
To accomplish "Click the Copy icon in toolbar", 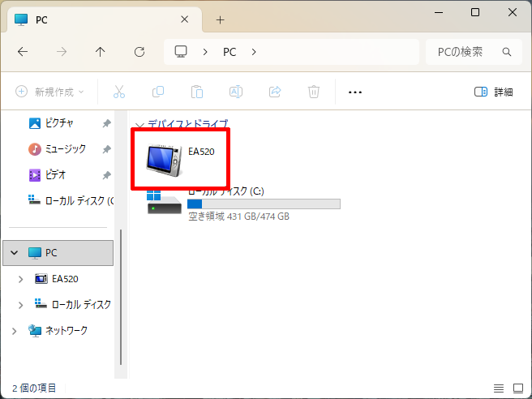I will (158, 92).
